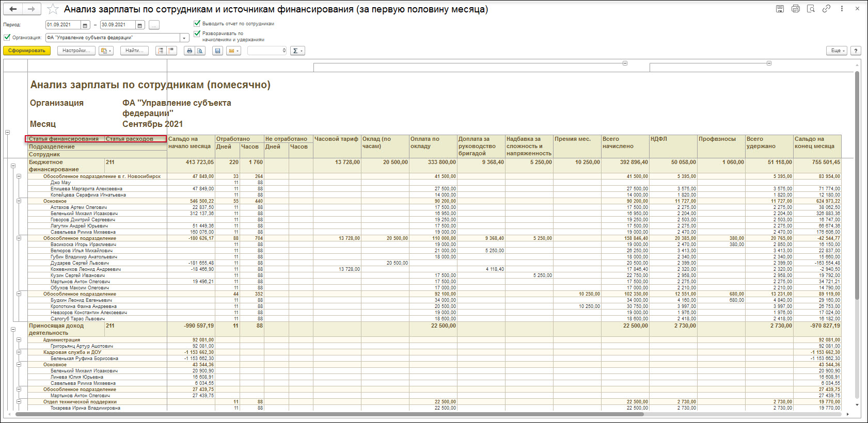Collapse the Кадровая служба и ДОУ group
Screen dimensions: 868x423
point(19,352)
